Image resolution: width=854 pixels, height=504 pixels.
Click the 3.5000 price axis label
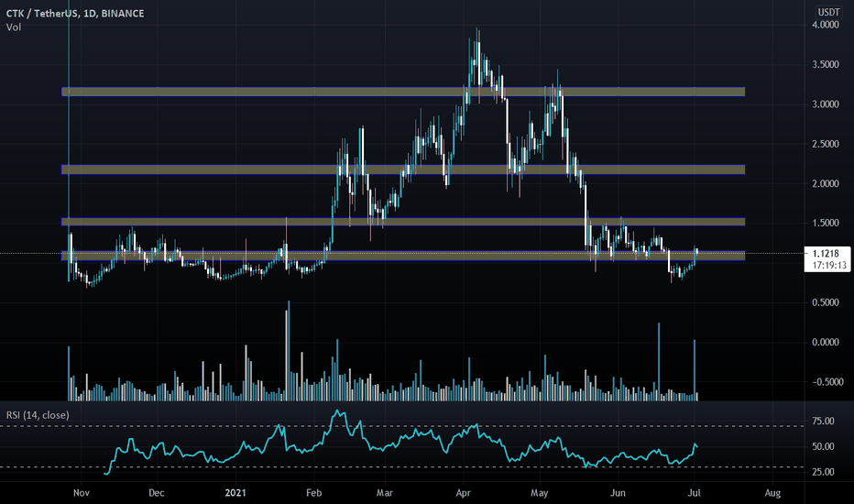[x=826, y=64]
